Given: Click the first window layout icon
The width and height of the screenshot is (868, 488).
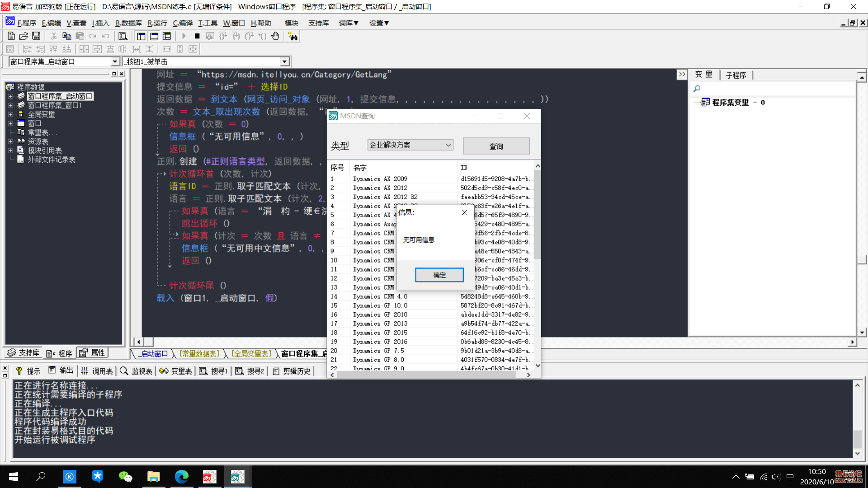Looking at the screenshot, I should coord(141,36).
